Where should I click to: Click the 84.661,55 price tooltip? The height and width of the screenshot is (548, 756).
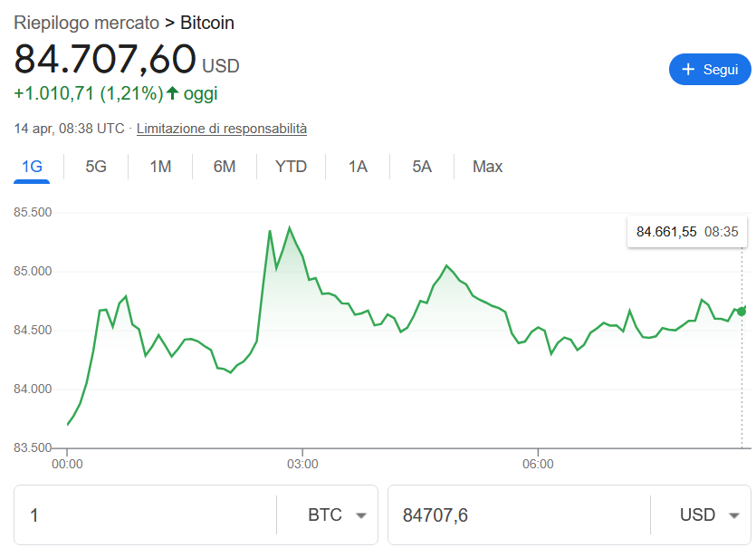pos(686,232)
